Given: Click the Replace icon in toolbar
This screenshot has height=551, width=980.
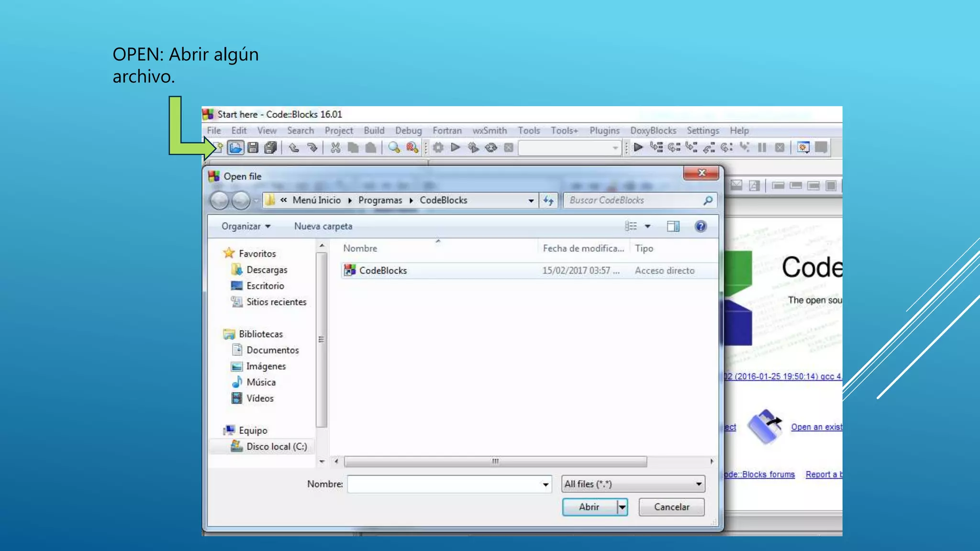Looking at the screenshot, I should tap(412, 148).
